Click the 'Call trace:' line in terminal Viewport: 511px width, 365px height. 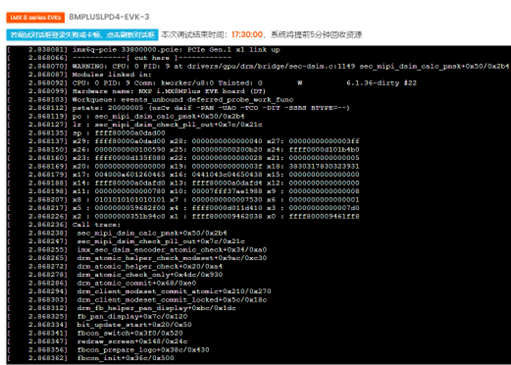point(64,224)
